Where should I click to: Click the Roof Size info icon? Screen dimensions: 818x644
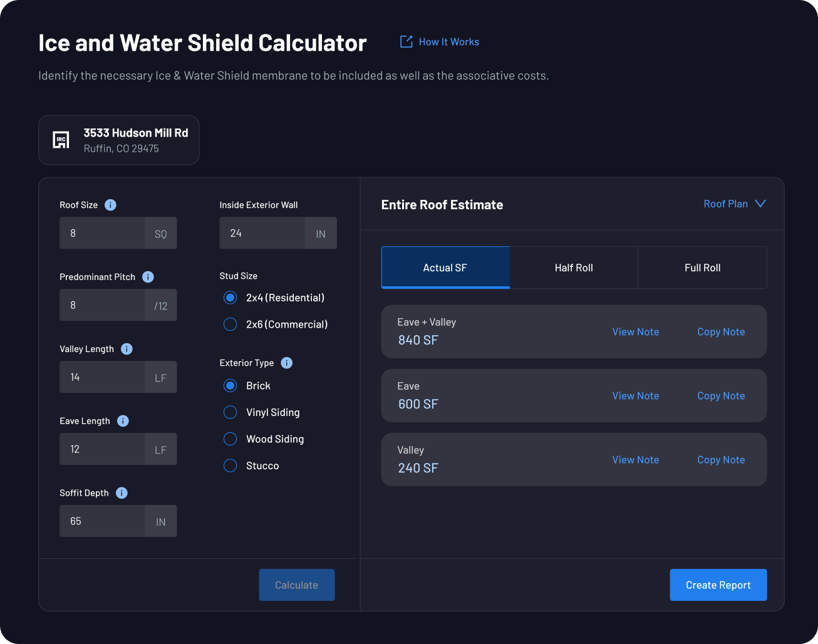pos(110,205)
